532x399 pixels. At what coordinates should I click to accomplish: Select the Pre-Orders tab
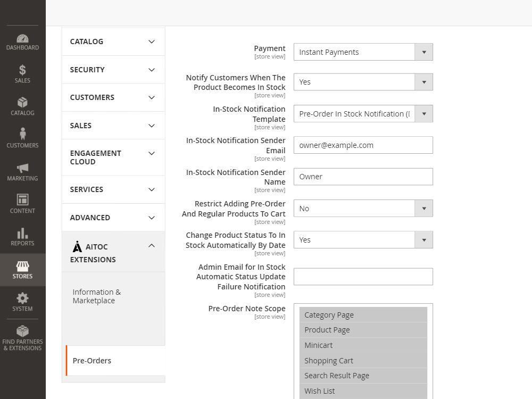[115, 361]
